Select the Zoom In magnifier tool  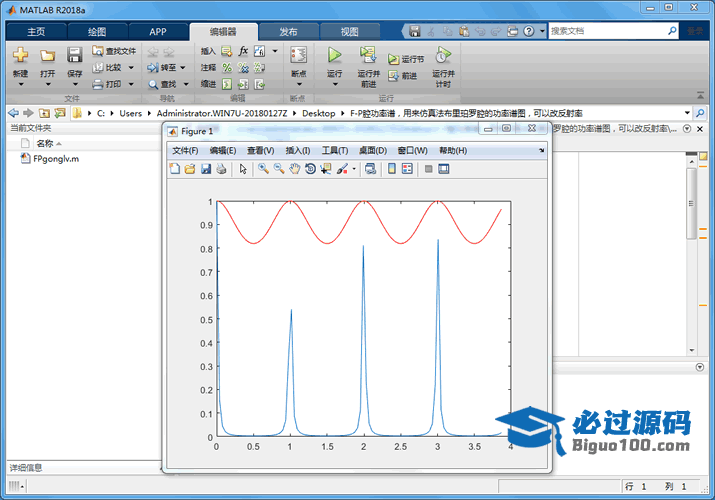[263, 169]
